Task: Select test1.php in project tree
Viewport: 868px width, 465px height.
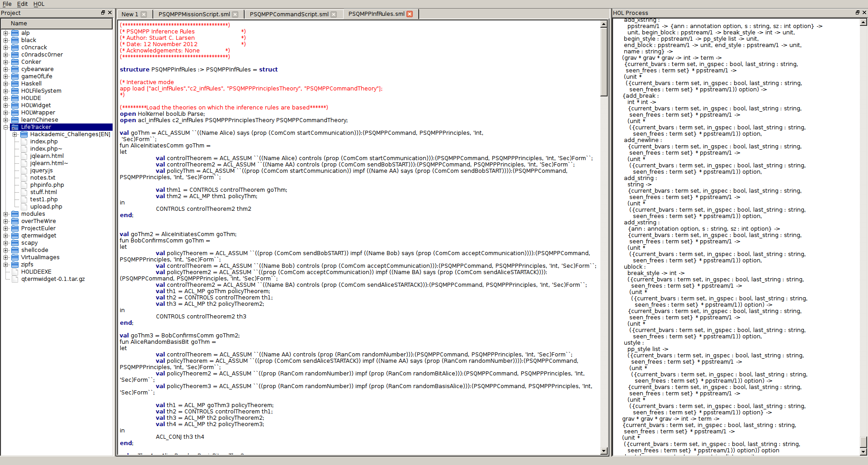Action: (x=44, y=199)
